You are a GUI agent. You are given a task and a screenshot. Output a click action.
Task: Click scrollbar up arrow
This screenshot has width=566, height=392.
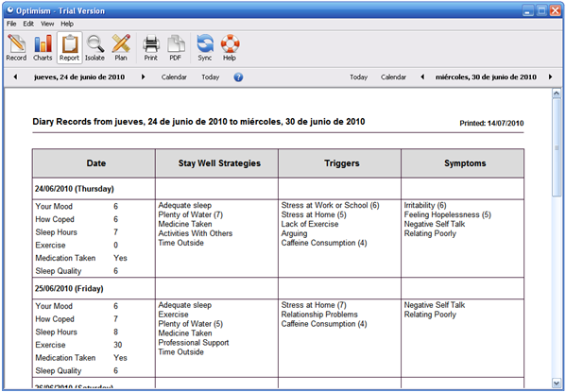[x=557, y=94]
